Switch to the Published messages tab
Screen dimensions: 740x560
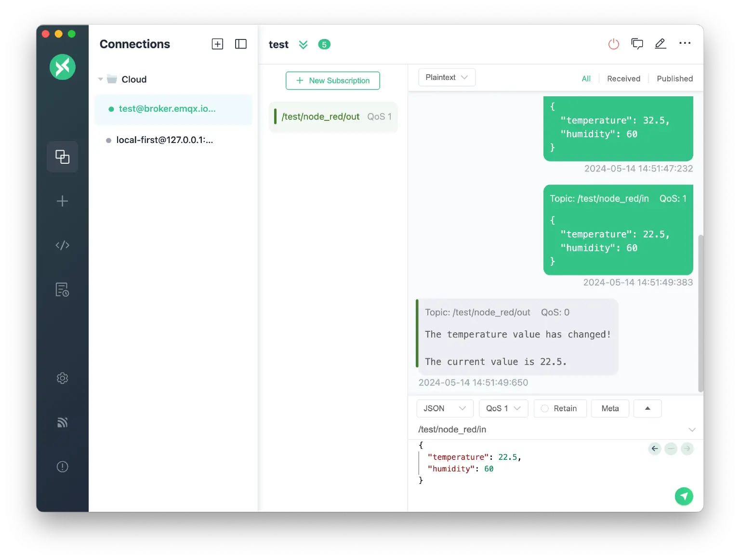tap(674, 78)
